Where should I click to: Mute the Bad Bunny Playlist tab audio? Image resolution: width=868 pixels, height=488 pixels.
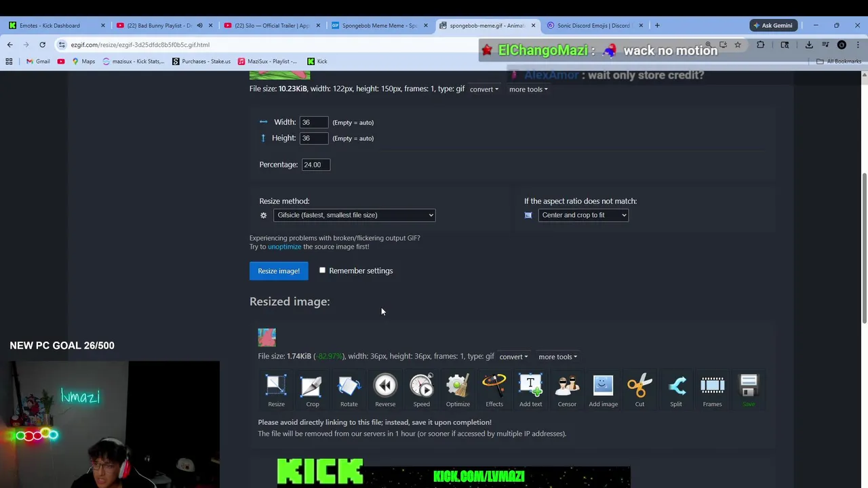tap(199, 26)
